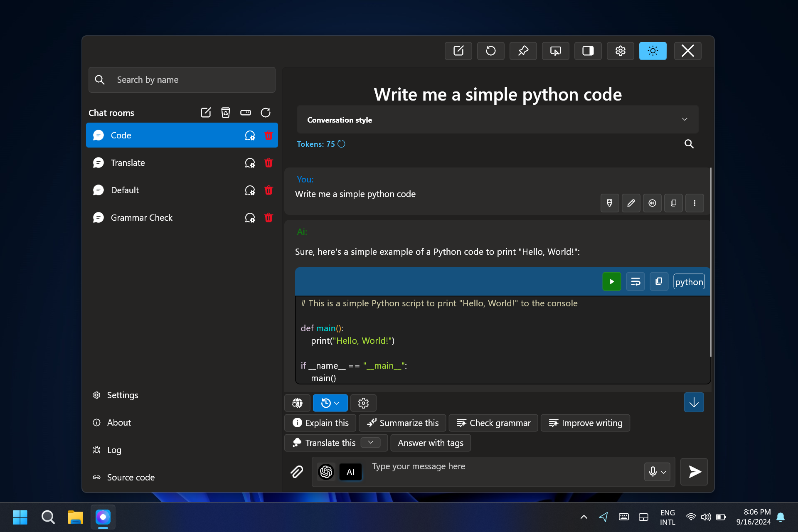Send the message with arrow button
This screenshot has height=532, width=798.
coord(694,472)
